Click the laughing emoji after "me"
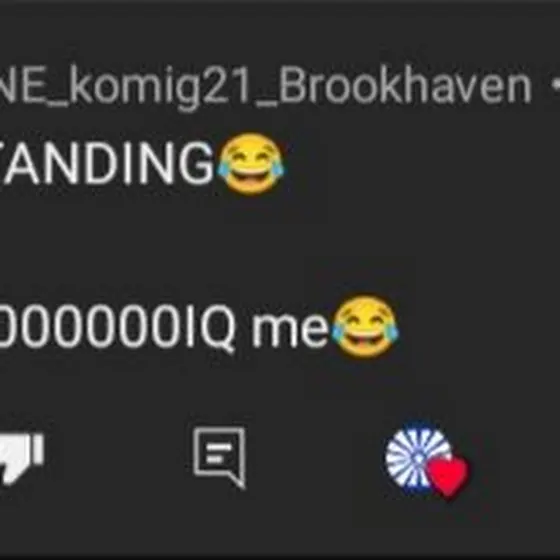 coord(365,326)
